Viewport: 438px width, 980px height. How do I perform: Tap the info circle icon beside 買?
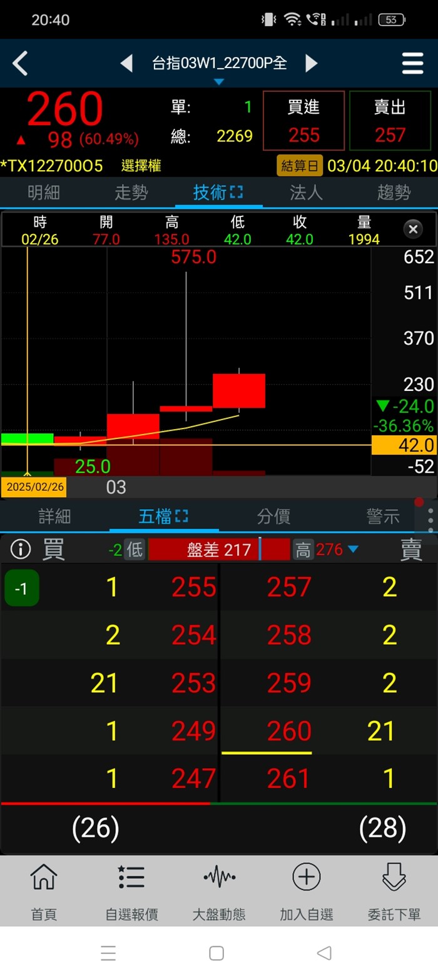(21, 550)
